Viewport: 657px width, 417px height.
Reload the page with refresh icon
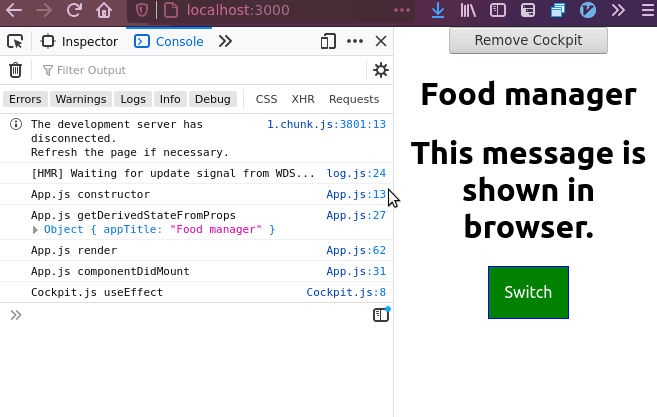[x=74, y=10]
